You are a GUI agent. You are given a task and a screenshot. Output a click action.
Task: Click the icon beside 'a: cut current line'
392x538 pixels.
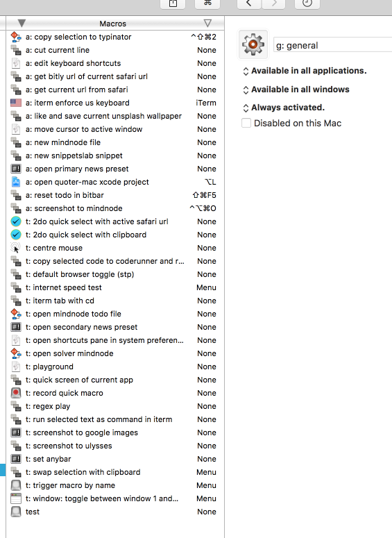click(x=16, y=50)
